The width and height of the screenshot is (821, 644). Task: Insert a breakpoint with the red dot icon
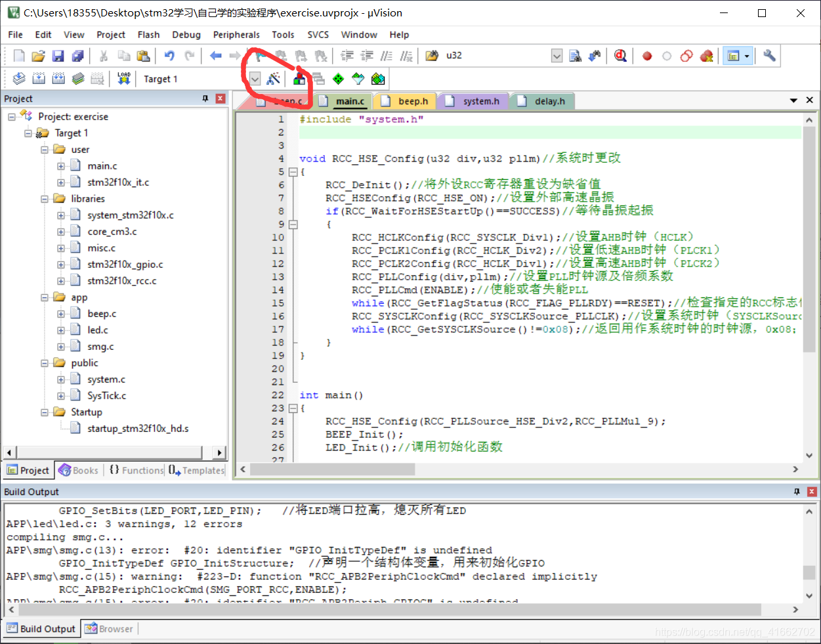coord(647,56)
